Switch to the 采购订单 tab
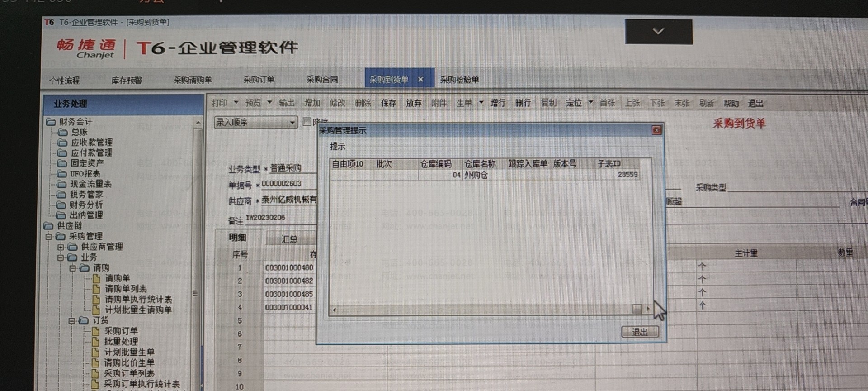The width and height of the screenshot is (868, 391). click(x=259, y=80)
